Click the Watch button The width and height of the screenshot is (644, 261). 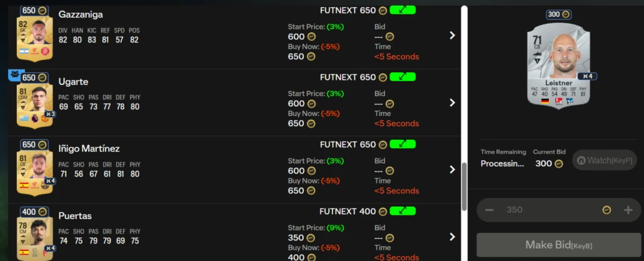604,160
